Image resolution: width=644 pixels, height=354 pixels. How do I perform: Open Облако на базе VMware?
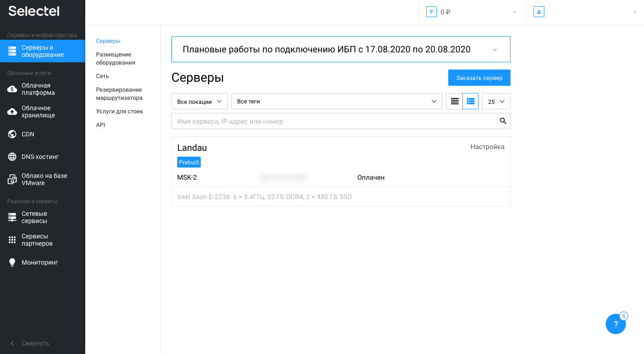pos(42,179)
